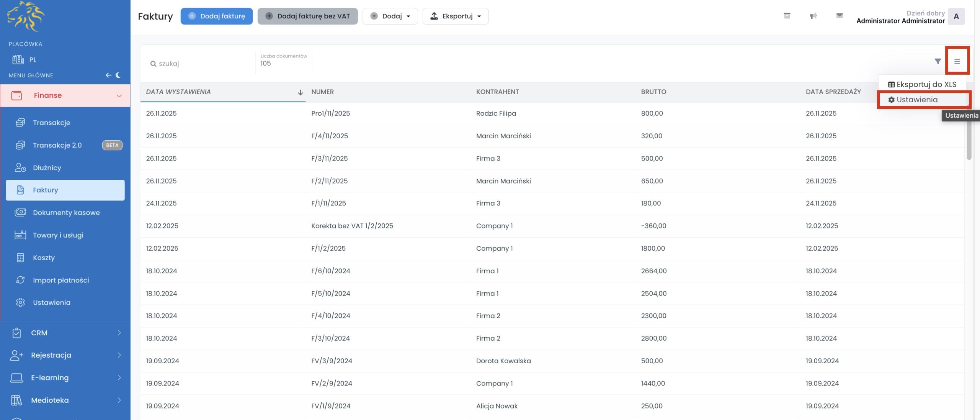Screen dimensions: 980x420
Task: Click the Dodaj fakturę button
Action: 217,16
